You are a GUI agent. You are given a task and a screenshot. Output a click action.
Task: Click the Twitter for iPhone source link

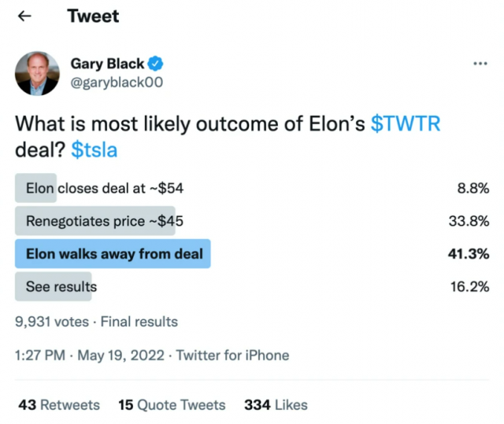click(233, 356)
